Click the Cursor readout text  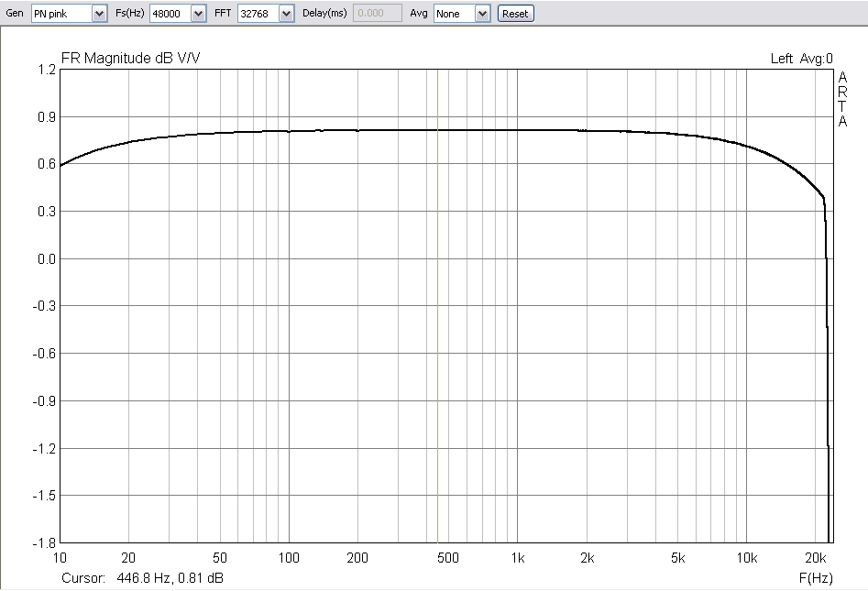(x=142, y=578)
